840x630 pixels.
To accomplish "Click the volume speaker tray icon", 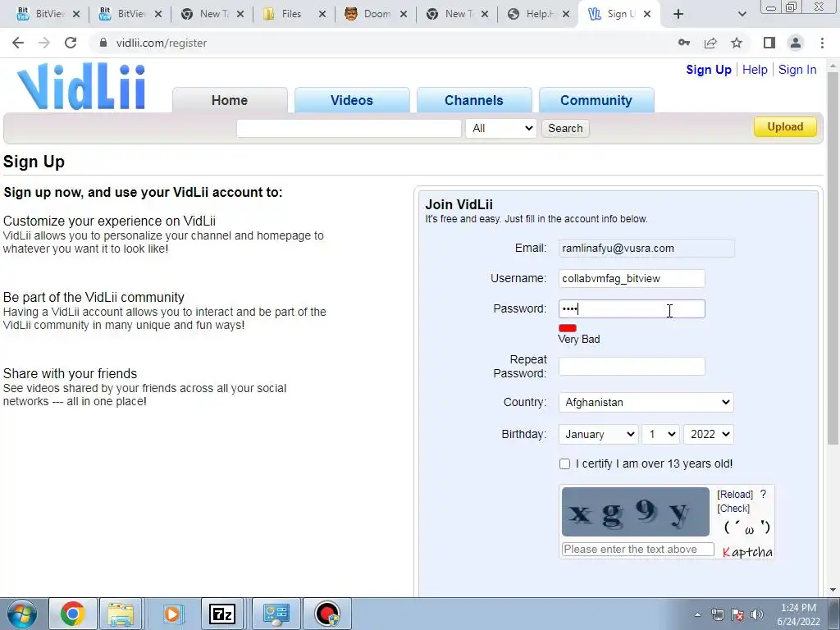I will click(x=757, y=614).
